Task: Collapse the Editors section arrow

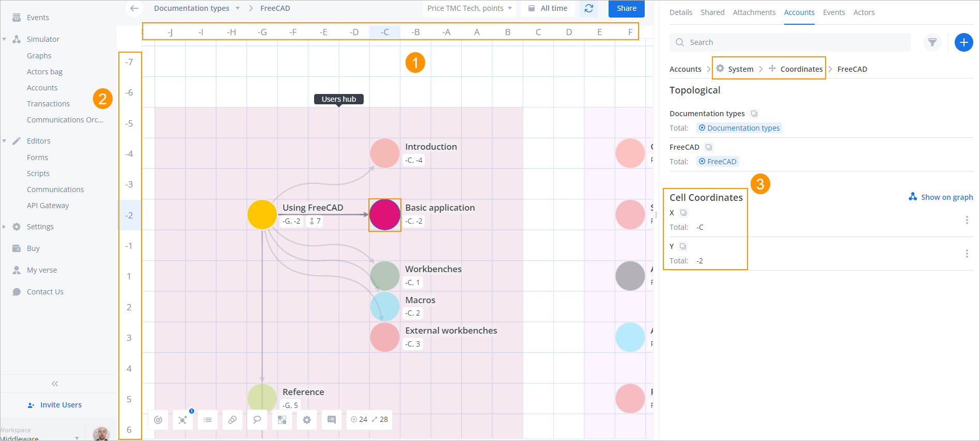Action: [4, 141]
